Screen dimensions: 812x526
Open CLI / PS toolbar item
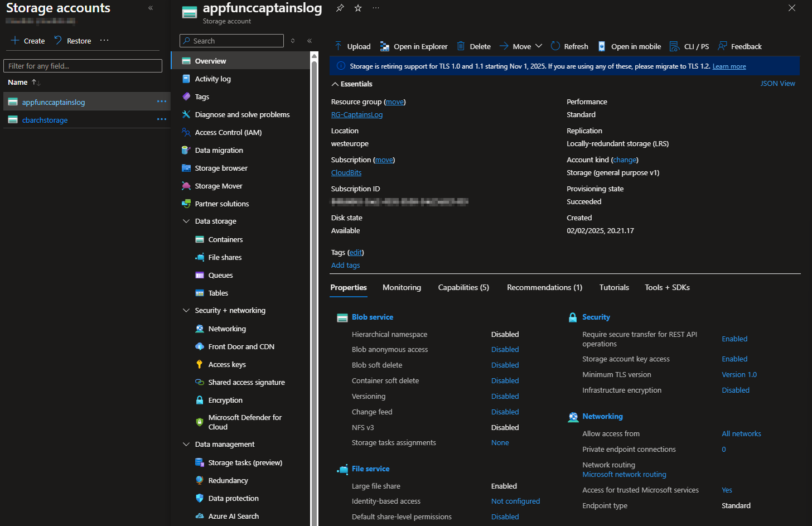click(689, 46)
